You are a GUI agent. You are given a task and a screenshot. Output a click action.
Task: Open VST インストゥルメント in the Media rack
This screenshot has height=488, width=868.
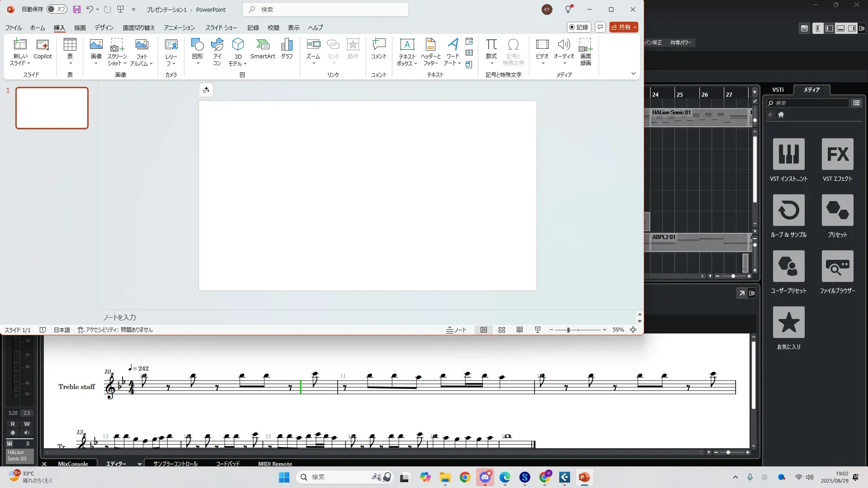coord(788,155)
